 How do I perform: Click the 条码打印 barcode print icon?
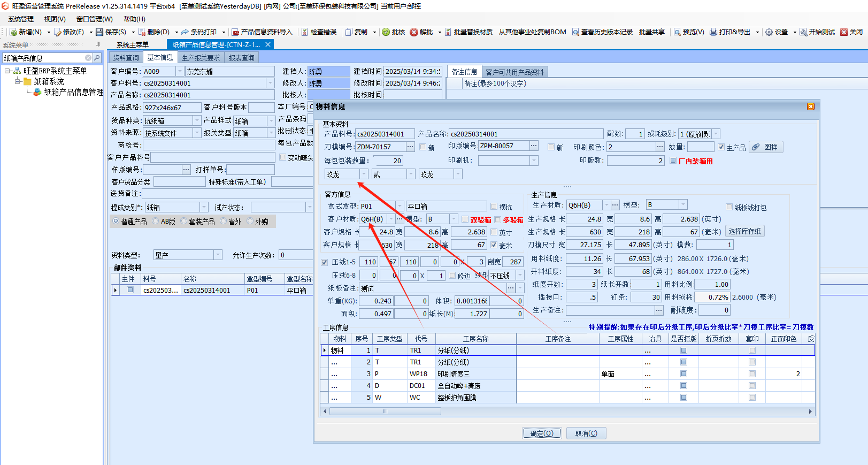pyautogui.click(x=185, y=32)
